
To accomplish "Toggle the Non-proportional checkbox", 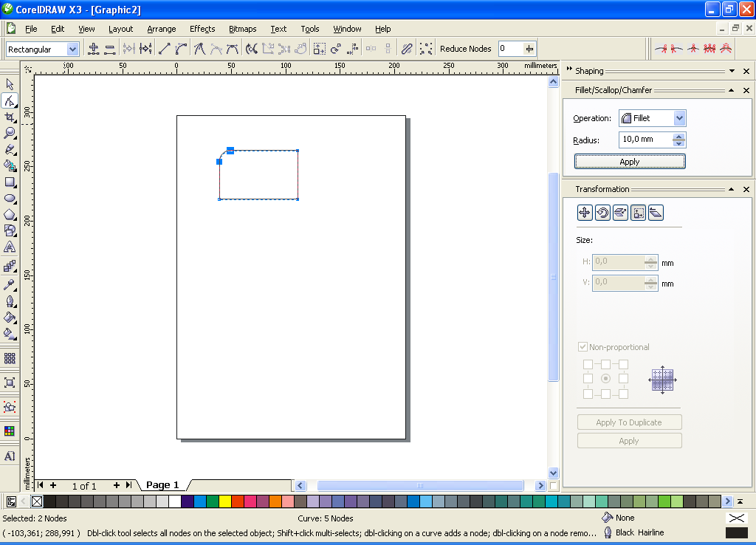I will coord(583,347).
